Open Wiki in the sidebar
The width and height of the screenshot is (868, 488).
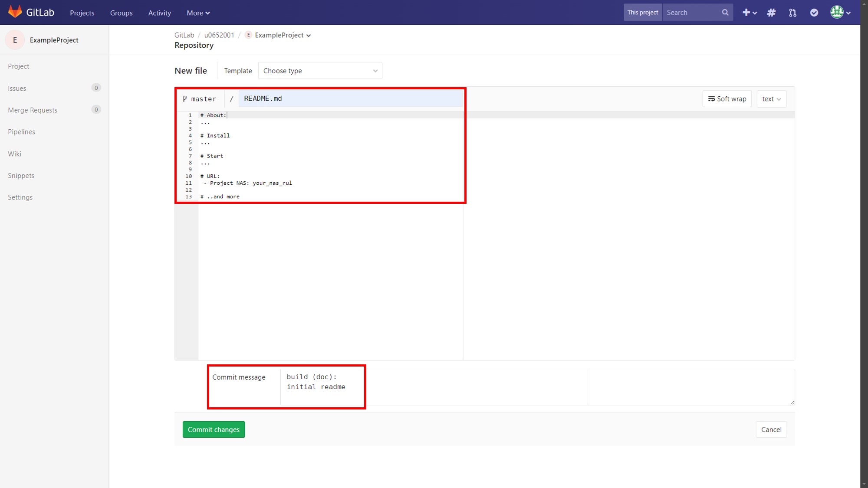(x=14, y=154)
